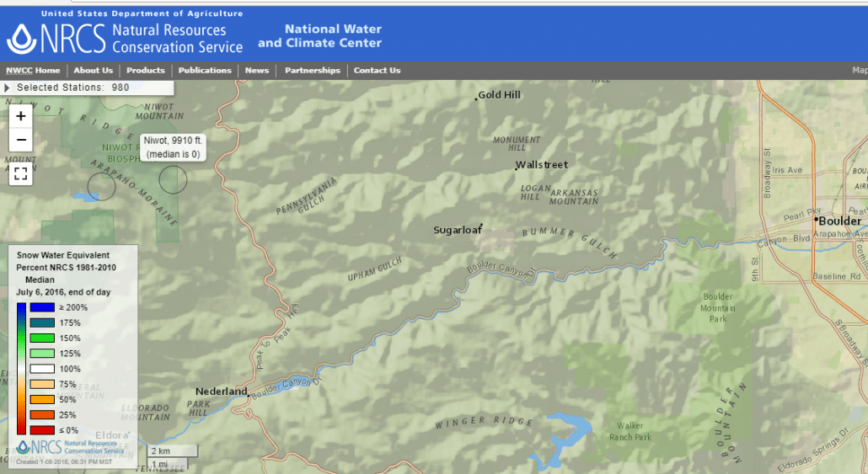868x474 pixels.
Task: Click the NRCS logo at legend bottom
Action: coord(70,447)
